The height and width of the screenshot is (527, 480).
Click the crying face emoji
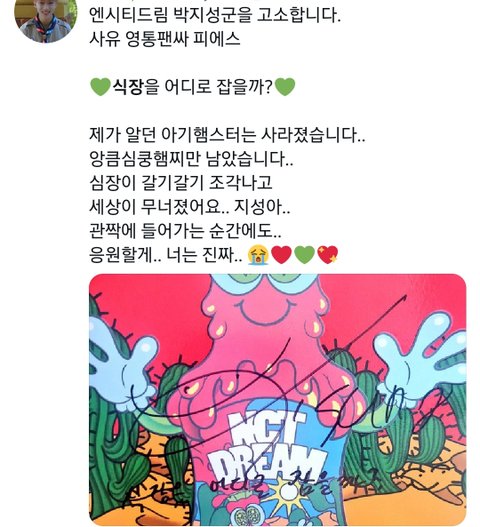click(258, 254)
